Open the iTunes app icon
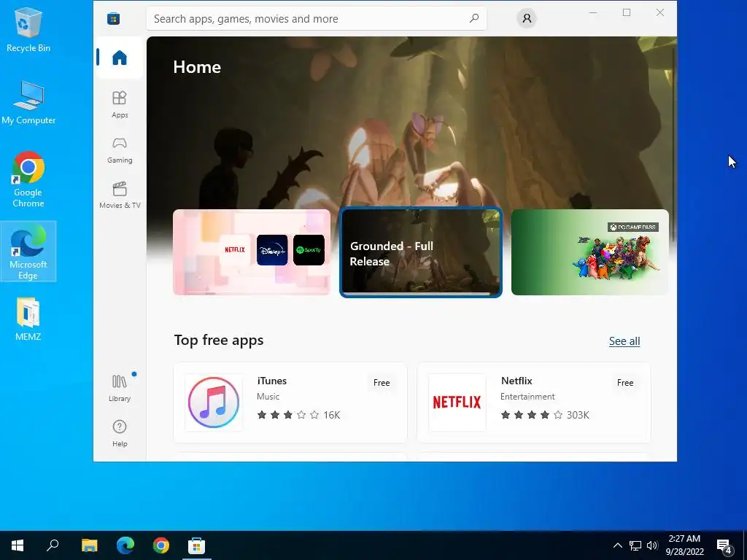 pos(214,402)
